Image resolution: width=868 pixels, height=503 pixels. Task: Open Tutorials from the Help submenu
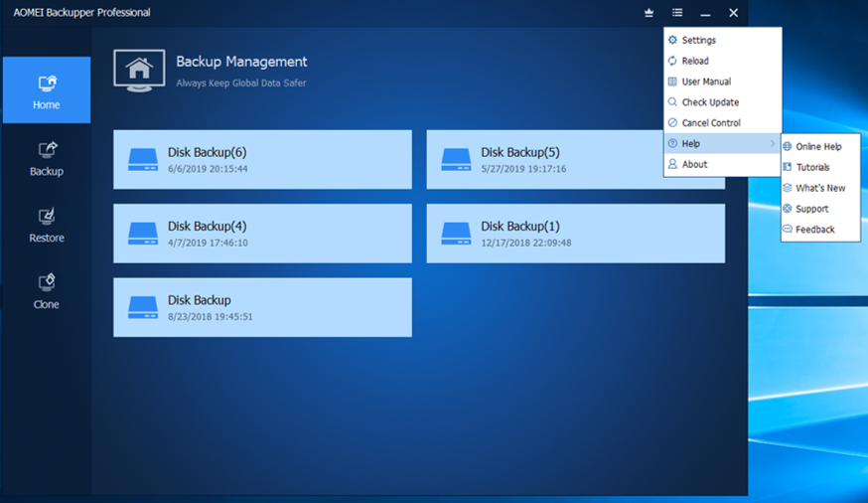pos(820,167)
